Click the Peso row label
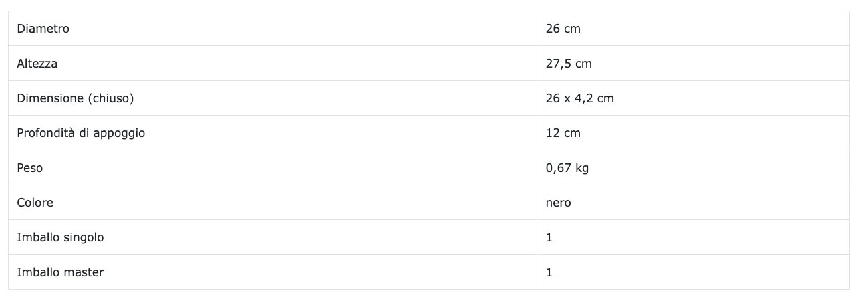Screen dimensions: 868x301 (29, 168)
